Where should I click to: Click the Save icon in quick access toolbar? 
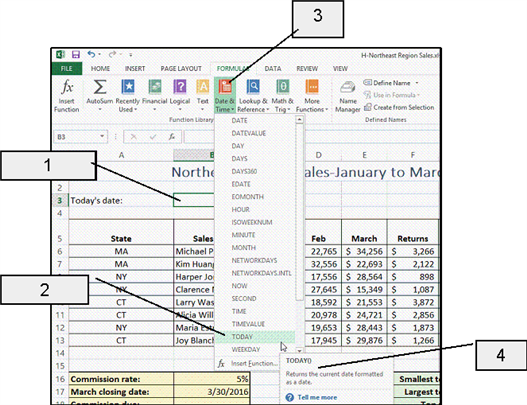click(76, 54)
